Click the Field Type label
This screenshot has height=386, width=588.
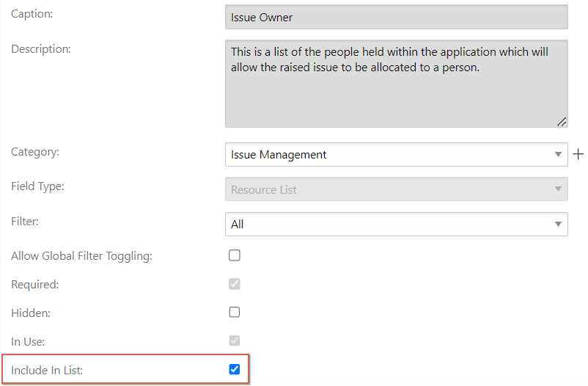pos(37,186)
